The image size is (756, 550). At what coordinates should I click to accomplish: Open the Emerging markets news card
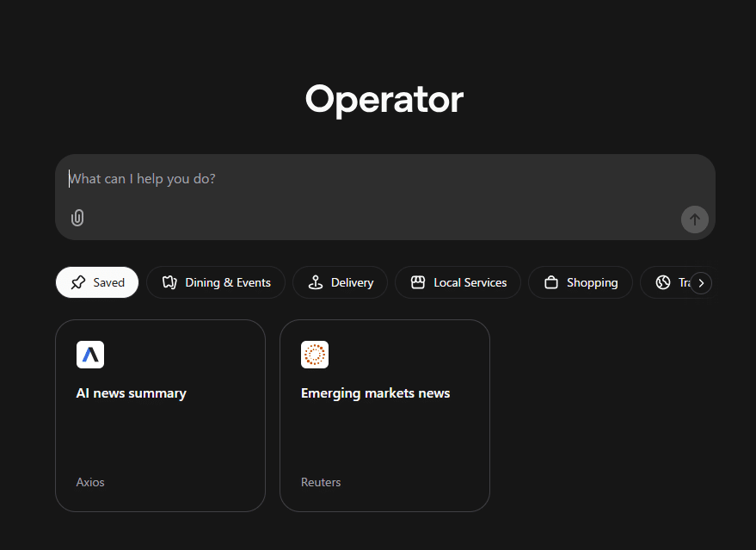point(384,416)
